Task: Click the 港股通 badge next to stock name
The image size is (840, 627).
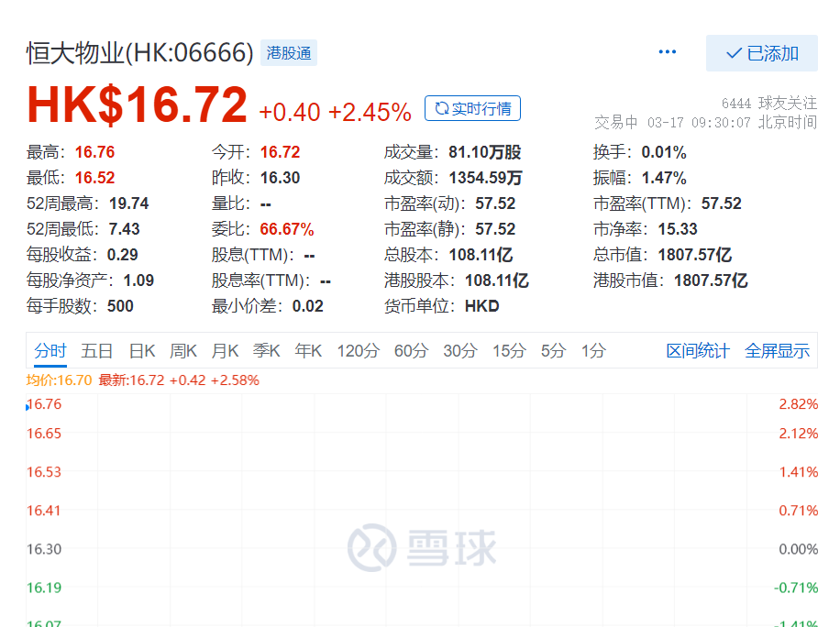Action: pyautogui.click(x=288, y=53)
